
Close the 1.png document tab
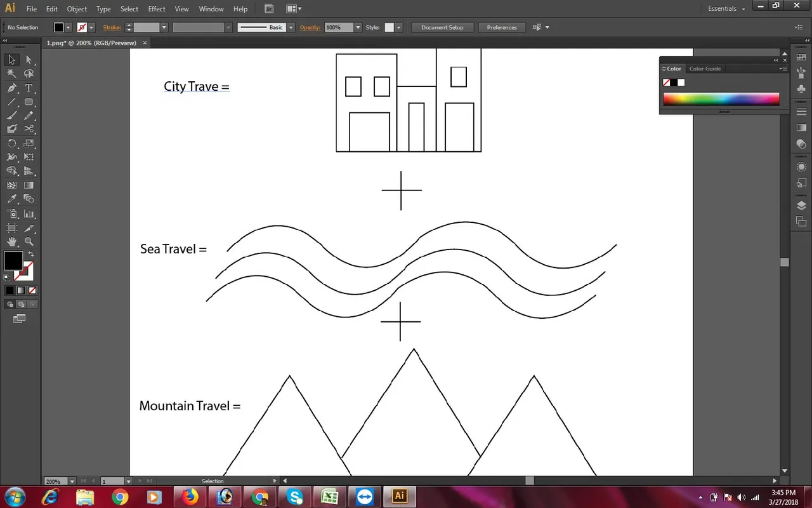(x=145, y=43)
